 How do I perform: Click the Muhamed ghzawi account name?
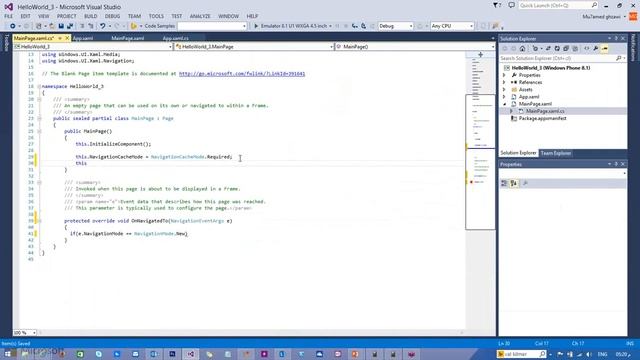click(x=601, y=17)
